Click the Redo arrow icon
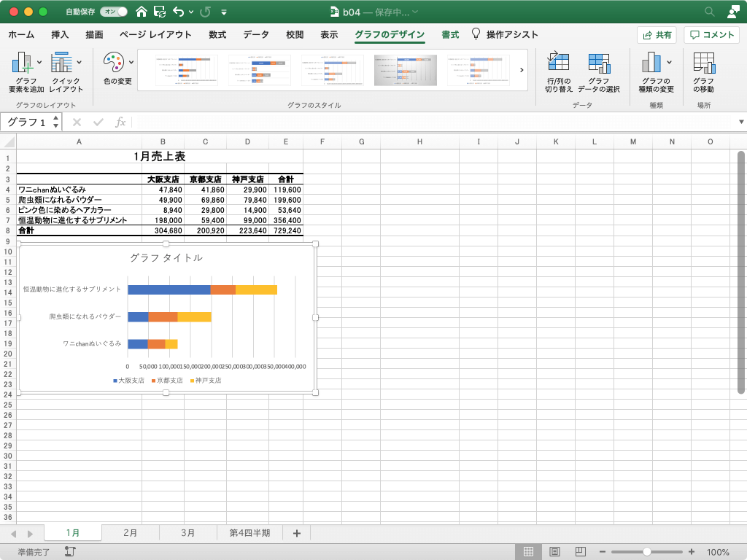Image resolution: width=747 pixels, height=560 pixels. click(x=205, y=12)
